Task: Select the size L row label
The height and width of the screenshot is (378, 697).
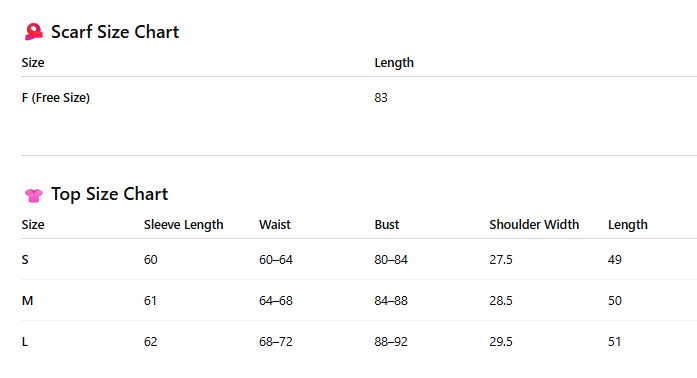Action: 24,342
